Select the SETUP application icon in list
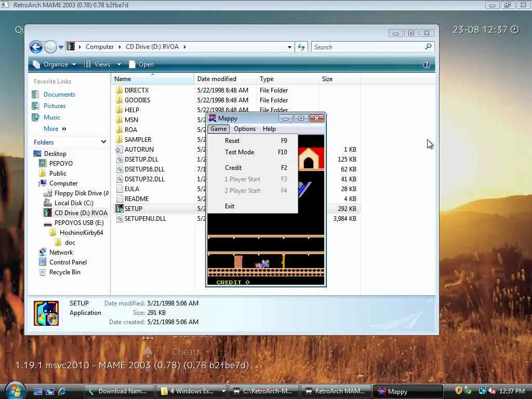The height and width of the screenshot is (399, 532). click(x=119, y=209)
